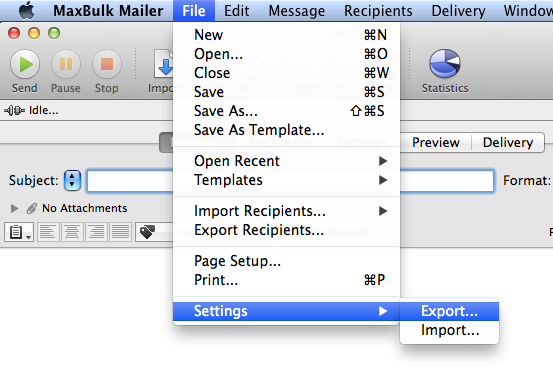Center align text
553x377 pixels.
click(72, 232)
